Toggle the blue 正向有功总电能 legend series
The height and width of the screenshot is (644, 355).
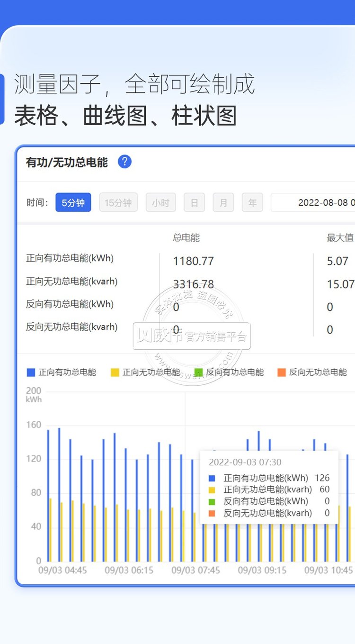pos(62,372)
